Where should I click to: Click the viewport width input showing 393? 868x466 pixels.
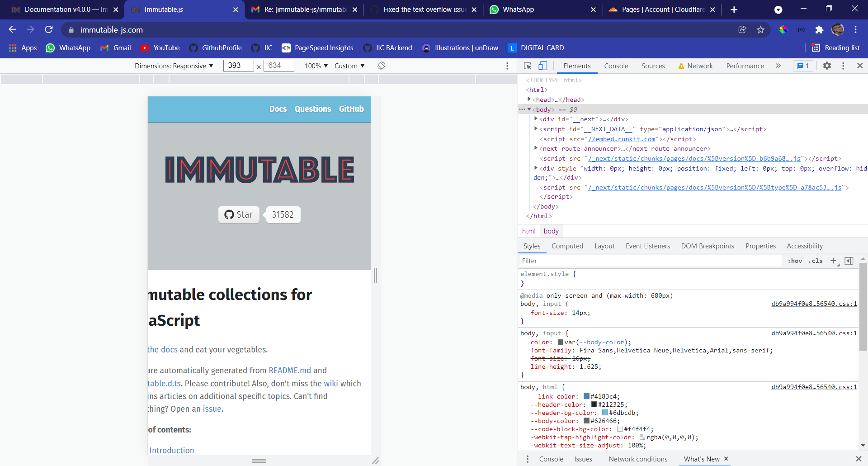[x=239, y=66]
